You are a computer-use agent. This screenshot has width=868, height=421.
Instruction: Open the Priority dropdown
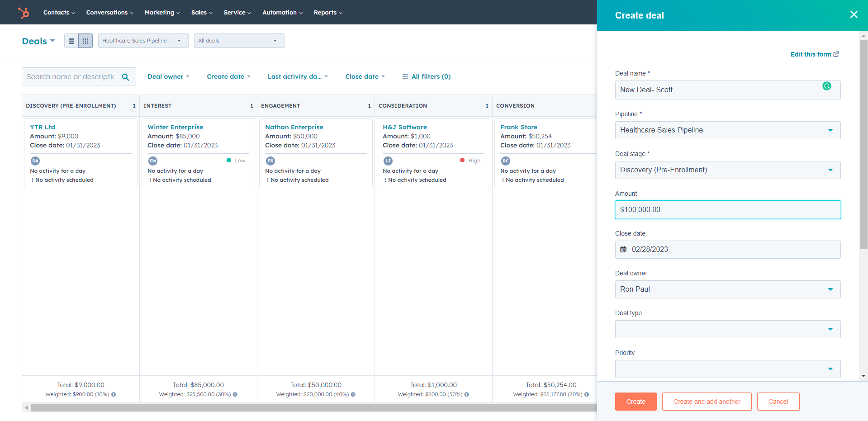click(830, 369)
